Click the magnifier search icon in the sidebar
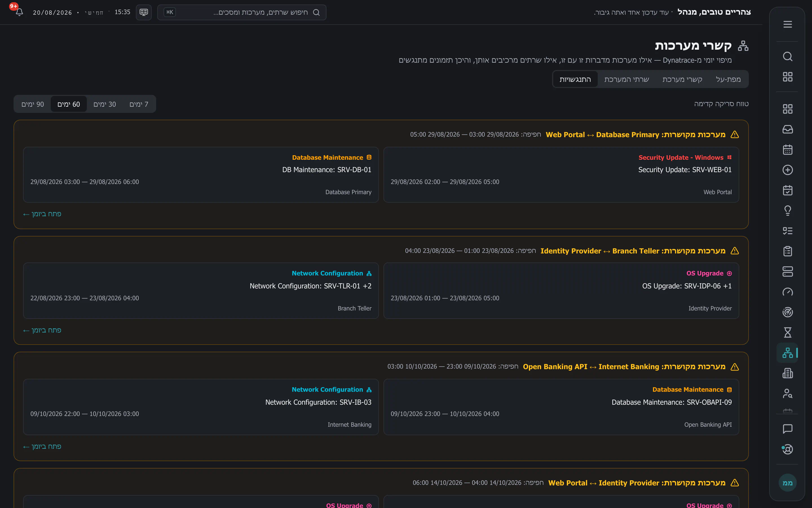The width and height of the screenshot is (812, 508). [787, 56]
